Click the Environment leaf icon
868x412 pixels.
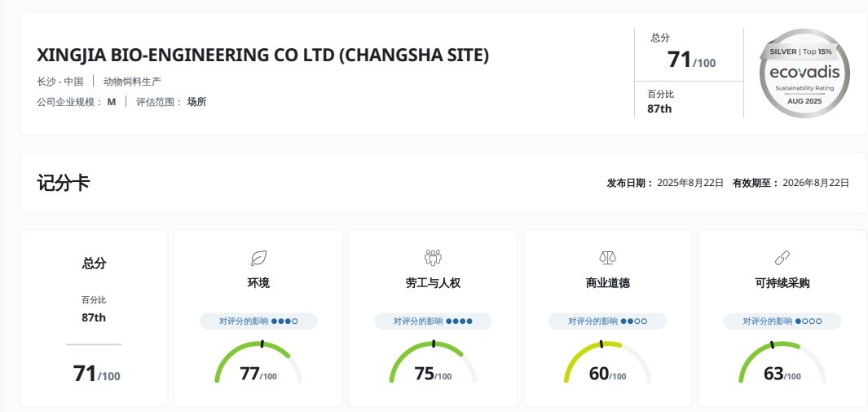258,258
